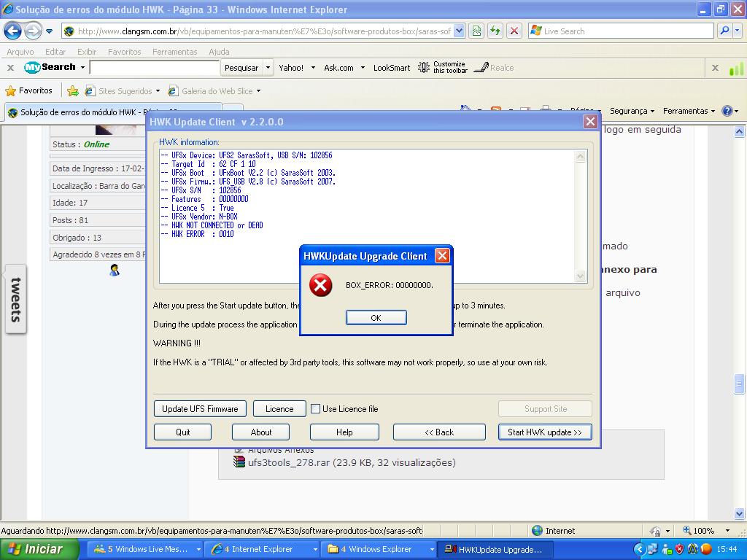Click the browser Forward arrow
Viewport: 747px width, 560px height.
(x=33, y=31)
